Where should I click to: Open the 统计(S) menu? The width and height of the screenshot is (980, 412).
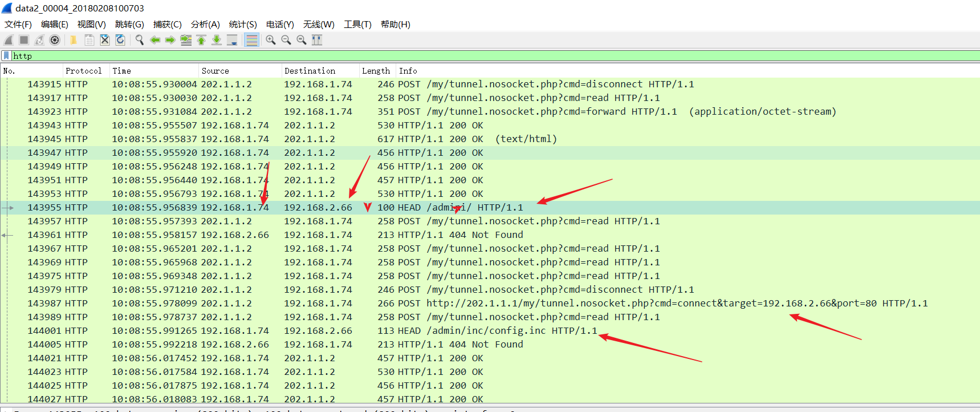click(x=243, y=24)
